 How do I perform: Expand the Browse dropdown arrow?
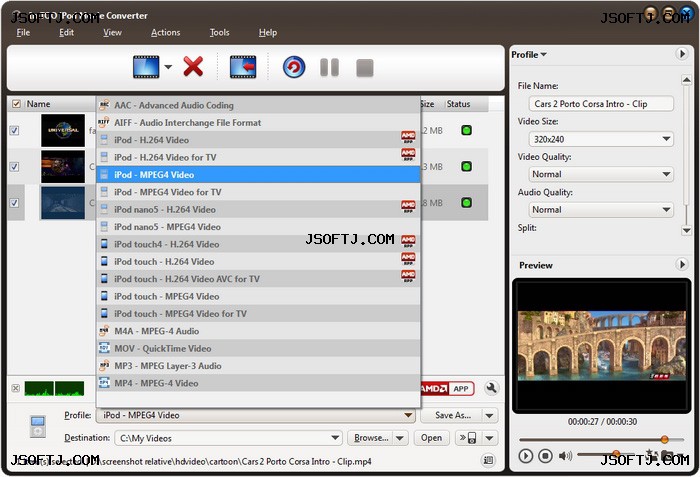pos(400,438)
